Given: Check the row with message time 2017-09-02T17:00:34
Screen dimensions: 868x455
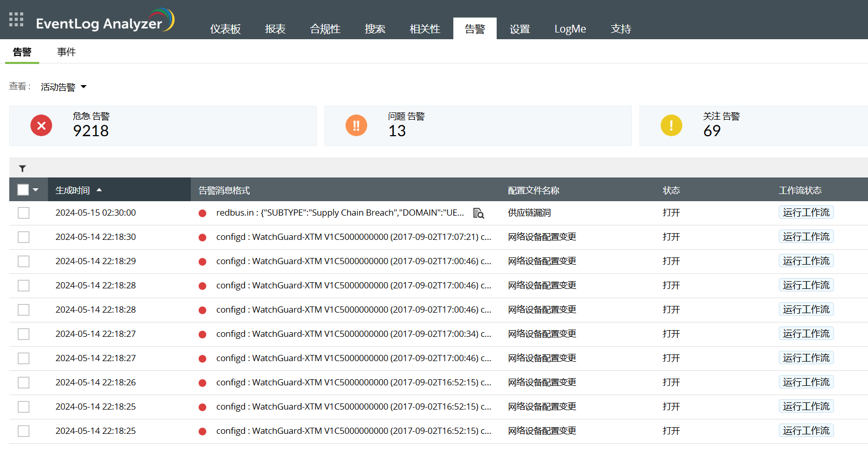Looking at the screenshot, I should tap(24, 334).
